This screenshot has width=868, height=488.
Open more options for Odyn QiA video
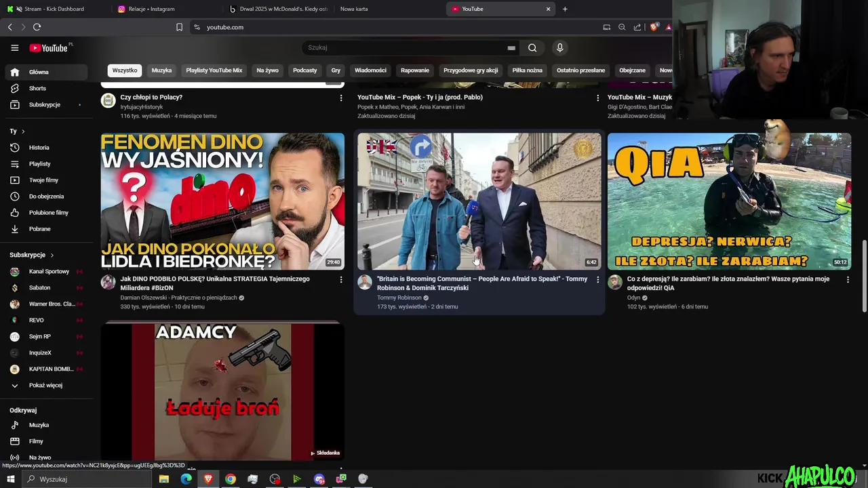point(848,279)
